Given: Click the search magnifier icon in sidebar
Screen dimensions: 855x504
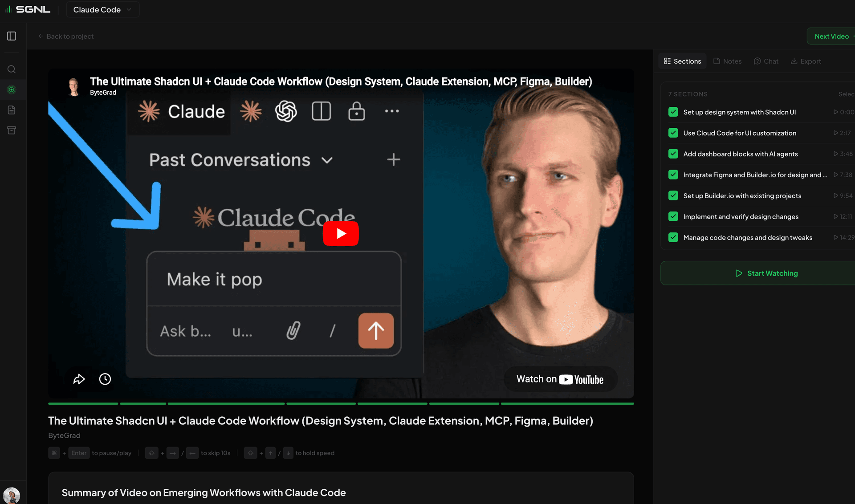Looking at the screenshot, I should (12, 69).
